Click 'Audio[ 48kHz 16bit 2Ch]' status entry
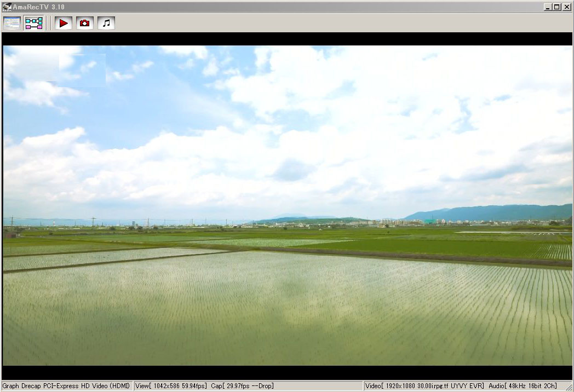Image resolution: width=574 pixels, height=392 pixels. 523,386
